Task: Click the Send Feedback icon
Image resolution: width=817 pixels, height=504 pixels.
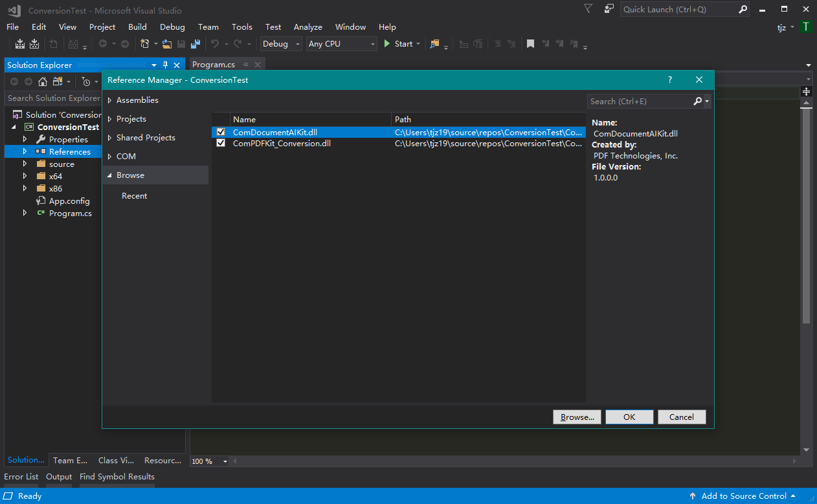Action: pos(609,9)
